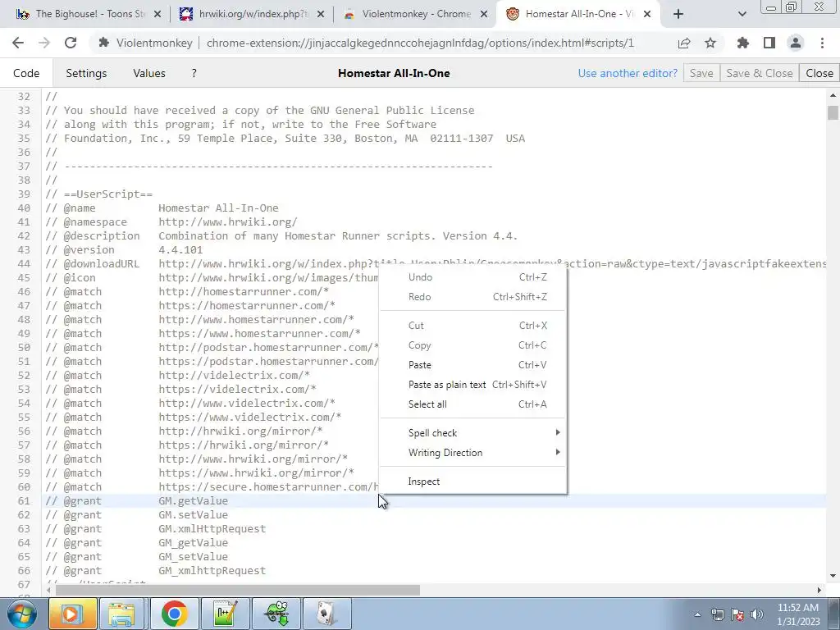
Task: Choose Copy in context menu
Action: pos(472,345)
